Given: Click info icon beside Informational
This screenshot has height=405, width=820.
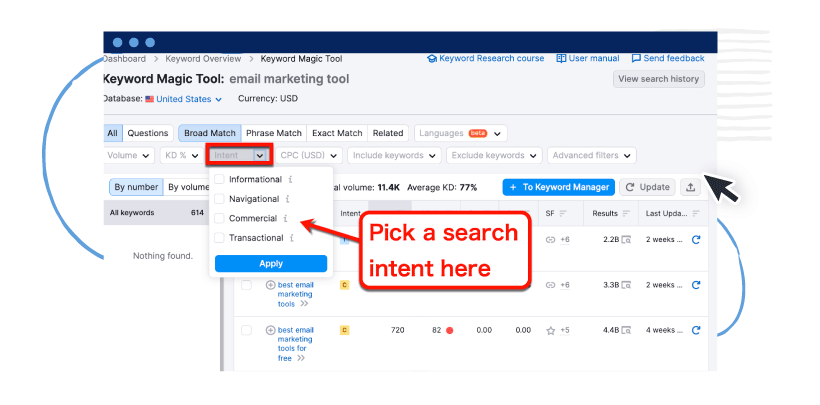Looking at the screenshot, I should pyautogui.click(x=290, y=180).
